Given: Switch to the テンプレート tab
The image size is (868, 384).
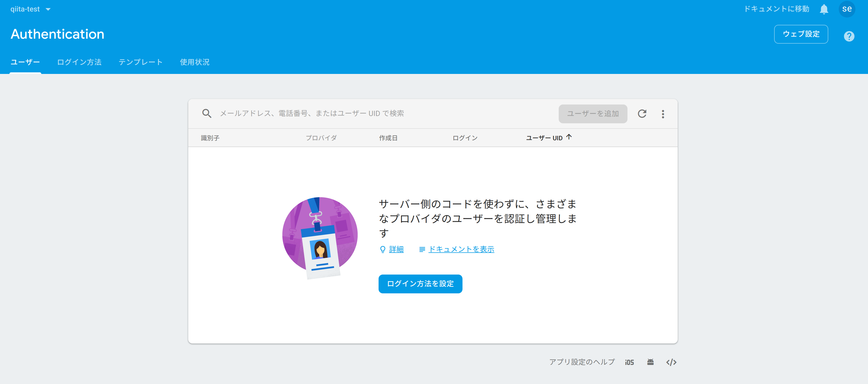Looking at the screenshot, I should (140, 62).
